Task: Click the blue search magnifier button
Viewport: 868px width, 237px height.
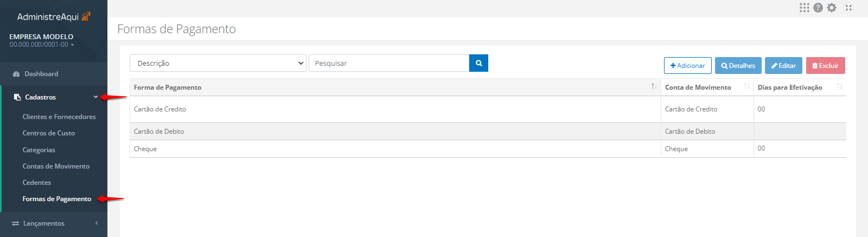Action: click(x=478, y=63)
